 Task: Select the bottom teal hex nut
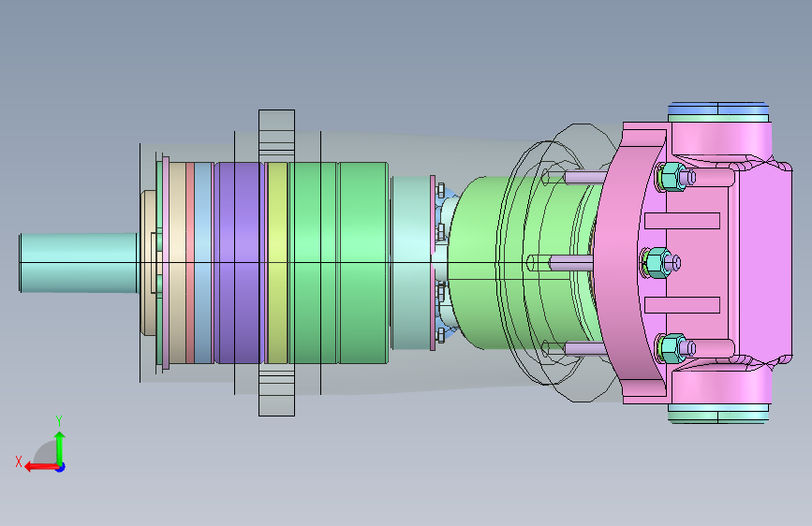click(672, 348)
